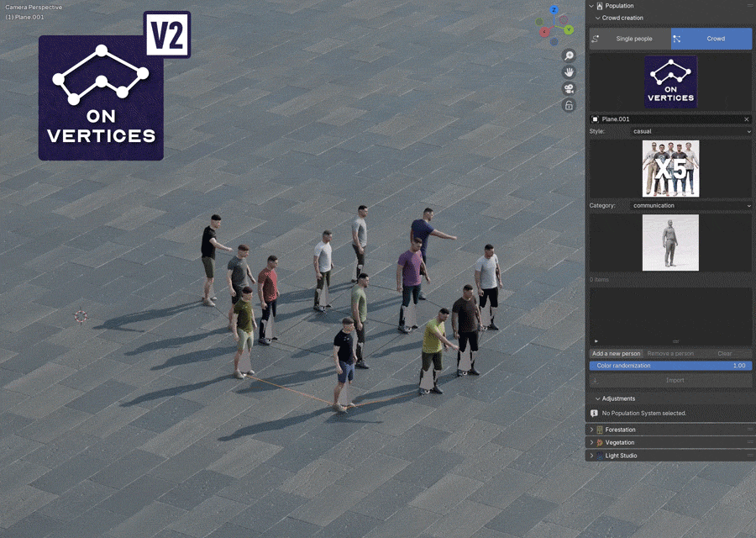
Task: Click the X5 casual style thumbnail
Action: coord(669,168)
